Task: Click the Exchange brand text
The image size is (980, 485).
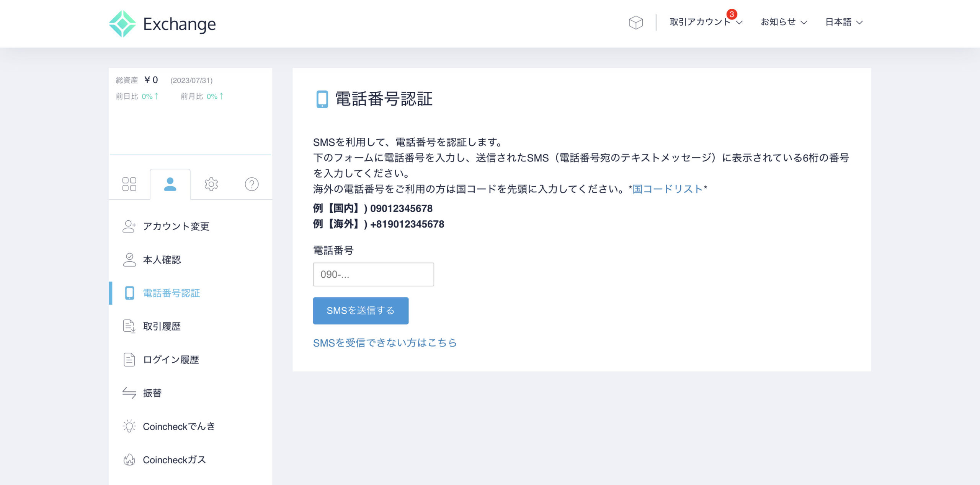Action: [x=179, y=24]
